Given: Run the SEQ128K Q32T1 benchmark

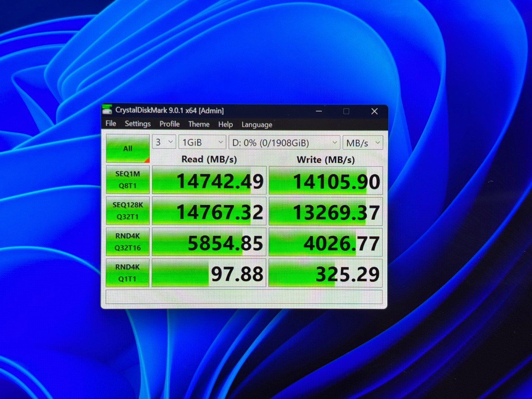Looking at the screenshot, I should click(x=128, y=211).
